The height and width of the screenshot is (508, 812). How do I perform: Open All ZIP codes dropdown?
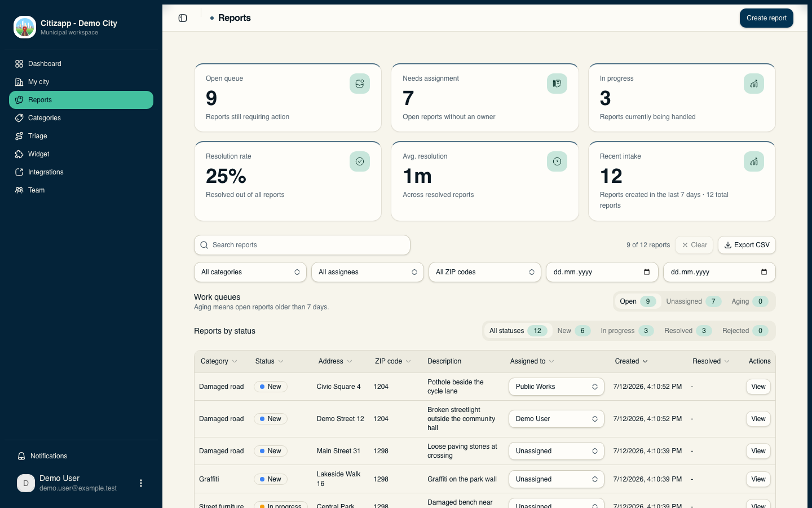[x=485, y=272]
